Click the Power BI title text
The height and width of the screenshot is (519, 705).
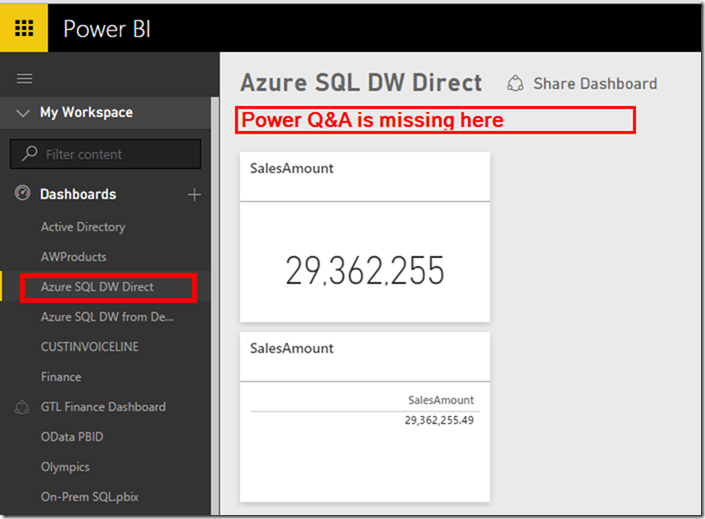coord(107,29)
